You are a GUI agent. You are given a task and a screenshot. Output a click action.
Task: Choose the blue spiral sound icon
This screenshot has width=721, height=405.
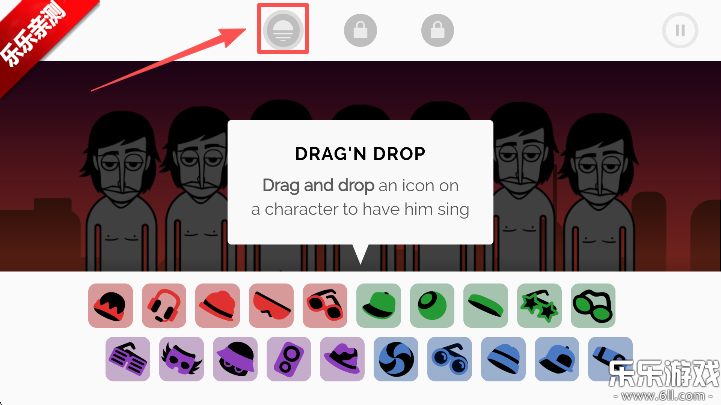click(396, 359)
